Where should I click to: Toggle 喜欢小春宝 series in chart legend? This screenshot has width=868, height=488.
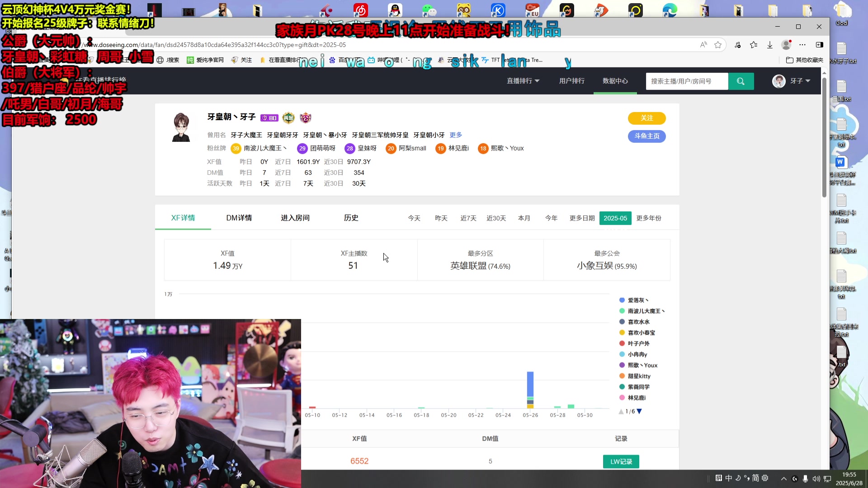[637, 333]
